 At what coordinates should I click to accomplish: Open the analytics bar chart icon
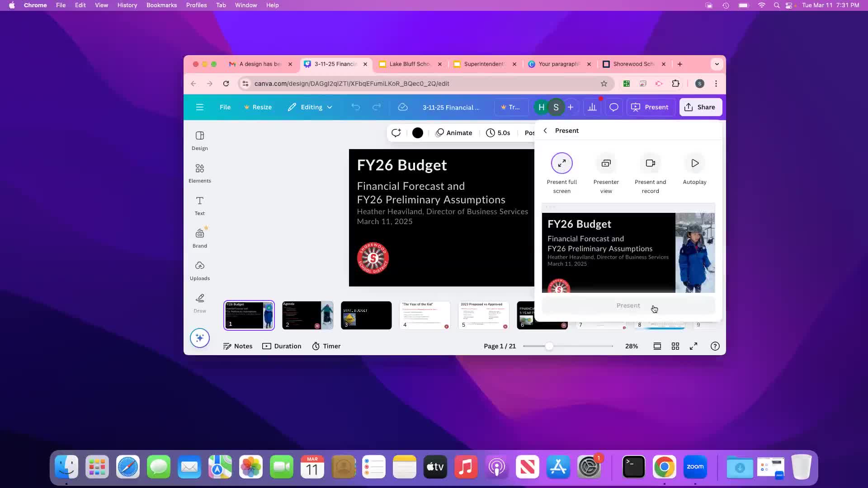pyautogui.click(x=592, y=107)
